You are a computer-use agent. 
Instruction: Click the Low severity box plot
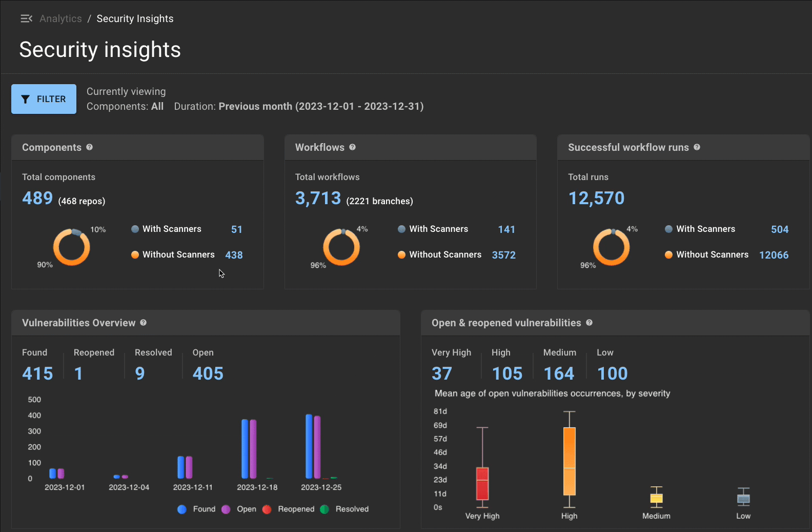744,498
